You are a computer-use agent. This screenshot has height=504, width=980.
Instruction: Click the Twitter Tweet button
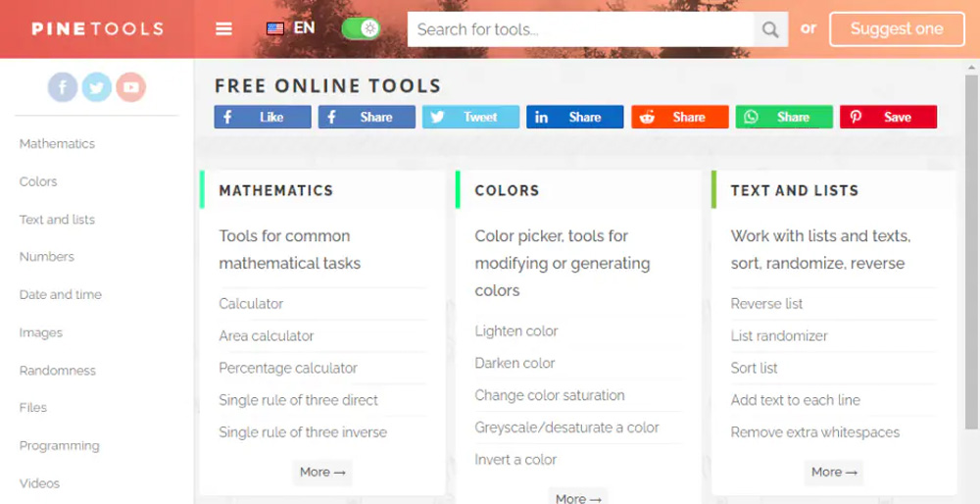tap(470, 117)
